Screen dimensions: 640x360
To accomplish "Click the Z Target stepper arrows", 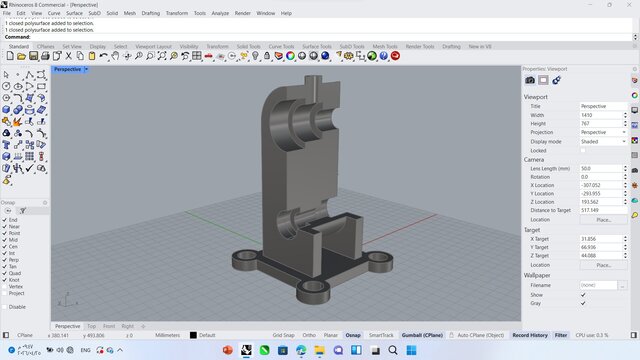I will (x=625, y=256).
